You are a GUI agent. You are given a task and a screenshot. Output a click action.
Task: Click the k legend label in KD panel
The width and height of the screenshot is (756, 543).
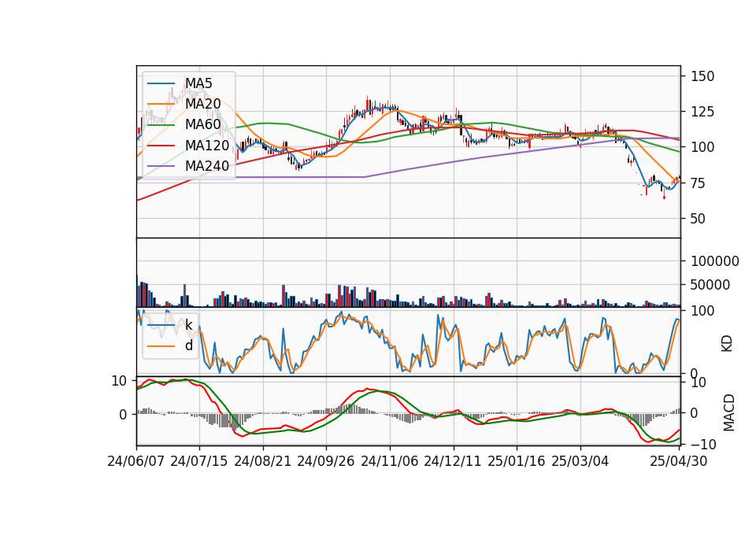click(x=189, y=325)
